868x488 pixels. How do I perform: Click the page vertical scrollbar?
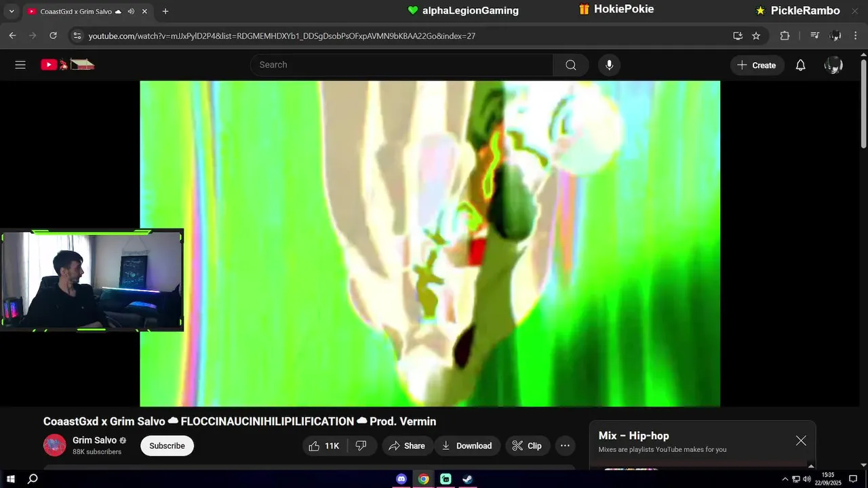pos(863,104)
